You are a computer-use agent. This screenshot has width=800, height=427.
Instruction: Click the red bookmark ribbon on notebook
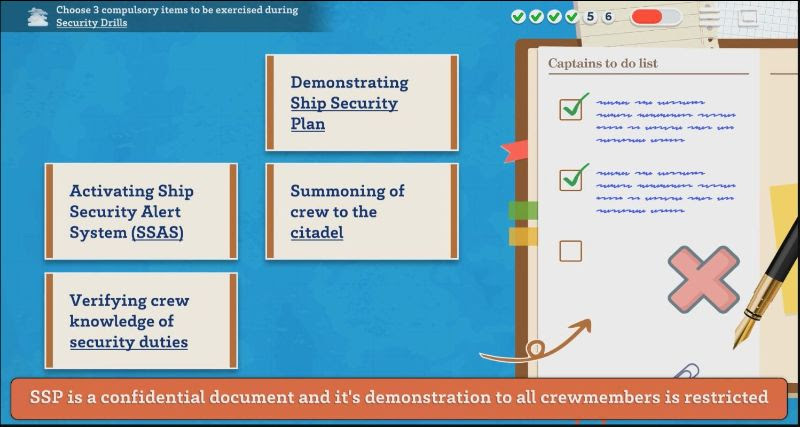pos(514,151)
